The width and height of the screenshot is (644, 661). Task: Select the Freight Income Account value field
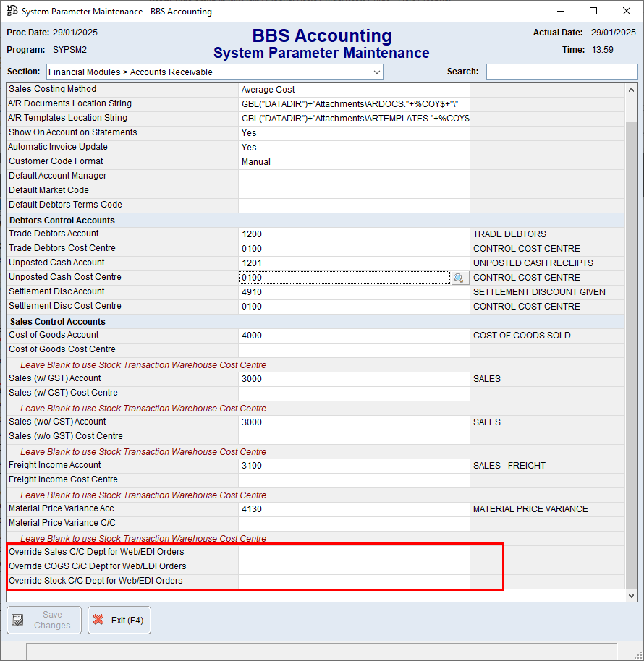[353, 466]
